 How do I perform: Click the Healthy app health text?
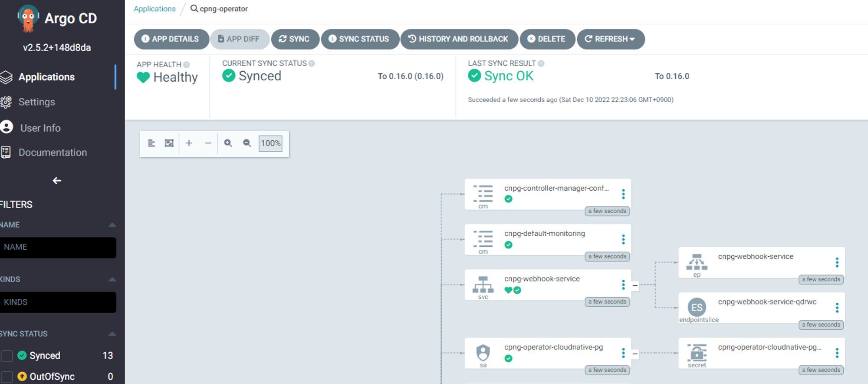(175, 77)
